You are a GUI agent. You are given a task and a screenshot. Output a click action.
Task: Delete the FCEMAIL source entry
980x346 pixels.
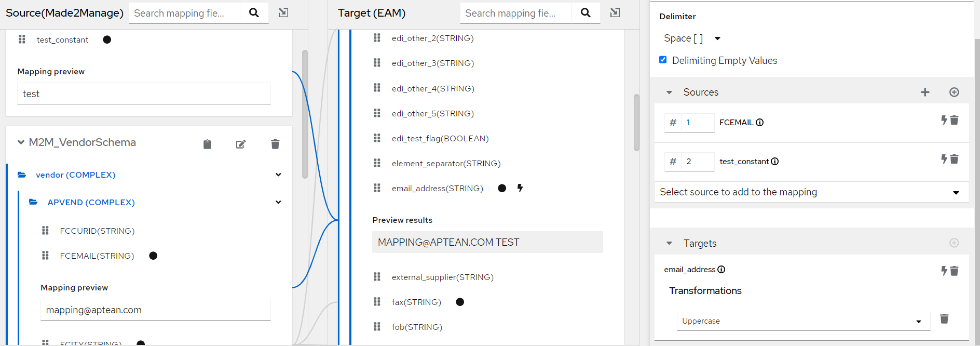[x=954, y=121]
